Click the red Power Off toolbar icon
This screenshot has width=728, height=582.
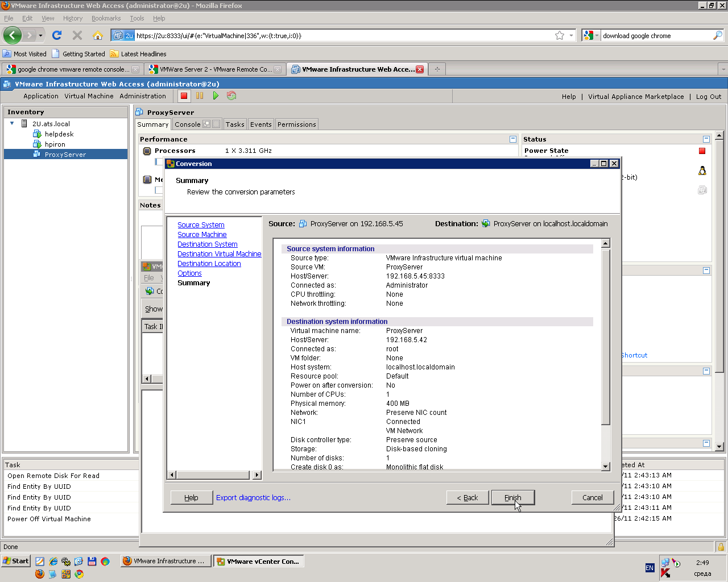click(x=184, y=96)
